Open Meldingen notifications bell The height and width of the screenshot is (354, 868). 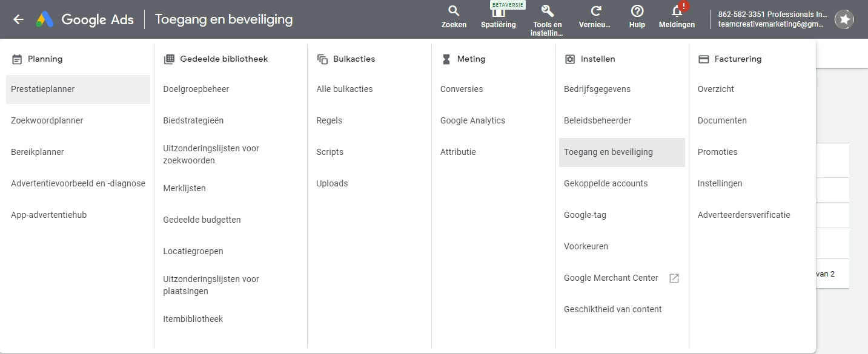tap(677, 17)
